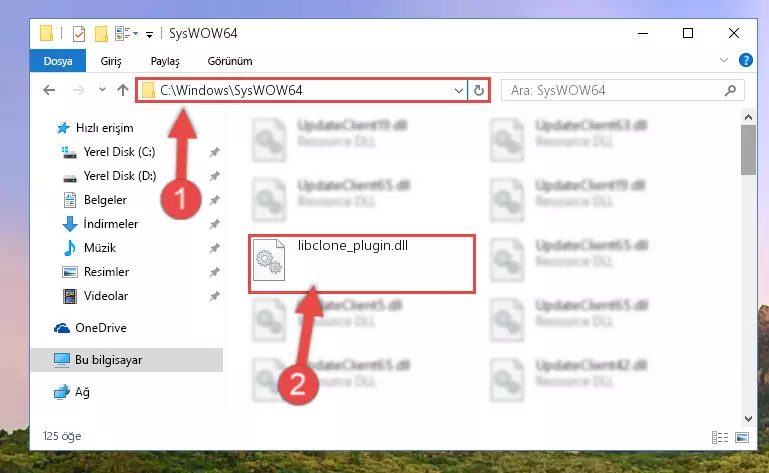This screenshot has width=769, height=473.
Task: Select the libclone_plugin.dll file name
Action: (x=353, y=246)
